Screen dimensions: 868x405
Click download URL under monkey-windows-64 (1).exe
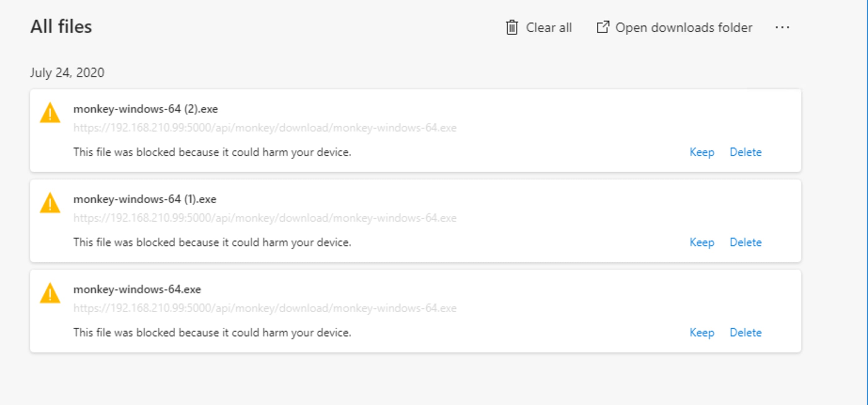click(265, 218)
